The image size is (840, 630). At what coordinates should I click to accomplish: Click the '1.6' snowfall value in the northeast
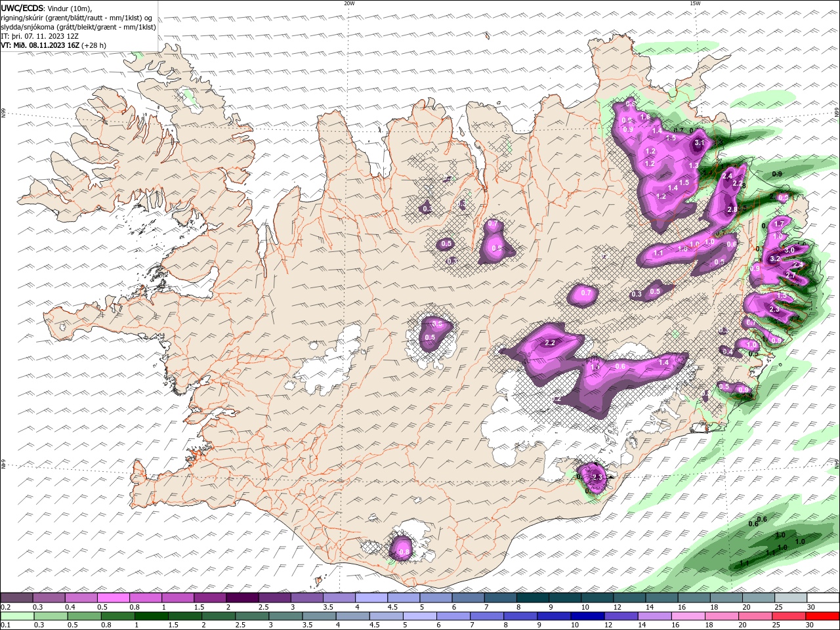tap(645, 117)
